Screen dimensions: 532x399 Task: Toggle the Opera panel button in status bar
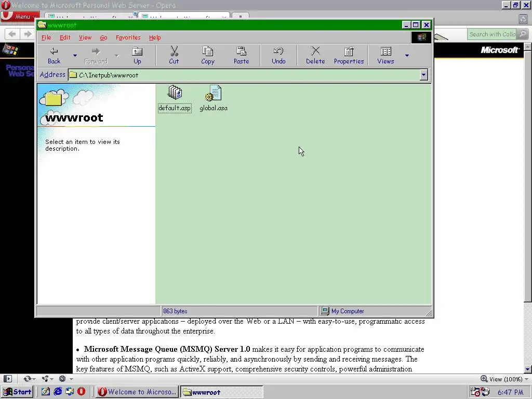[x=8, y=379]
